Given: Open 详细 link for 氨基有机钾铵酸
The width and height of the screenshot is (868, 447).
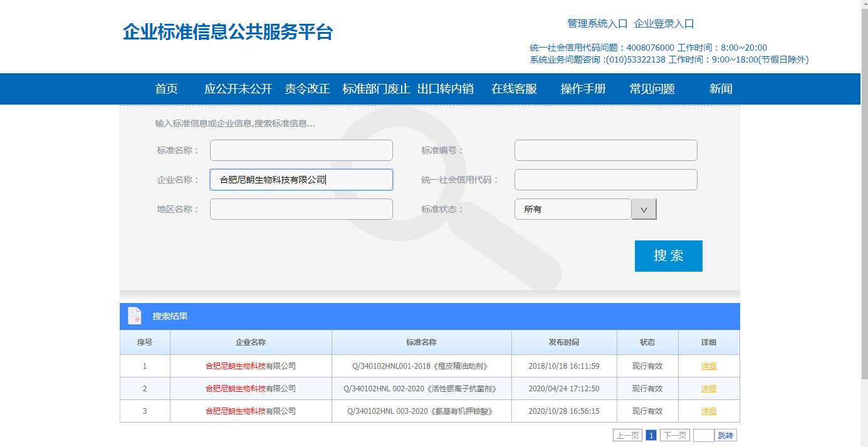Looking at the screenshot, I should click(708, 411).
